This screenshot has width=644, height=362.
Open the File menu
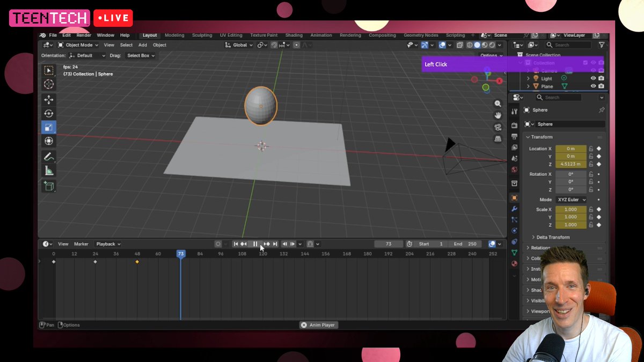tap(53, 35)
